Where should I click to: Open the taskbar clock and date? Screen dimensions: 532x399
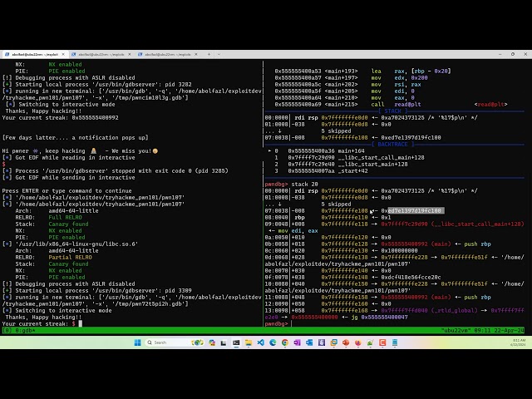(x=518, y=342)
